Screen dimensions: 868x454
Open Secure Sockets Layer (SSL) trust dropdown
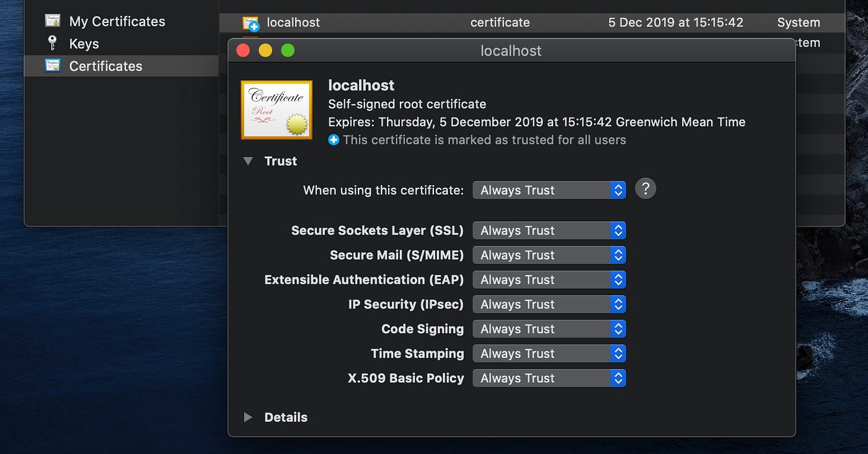[x=549, y=230]
